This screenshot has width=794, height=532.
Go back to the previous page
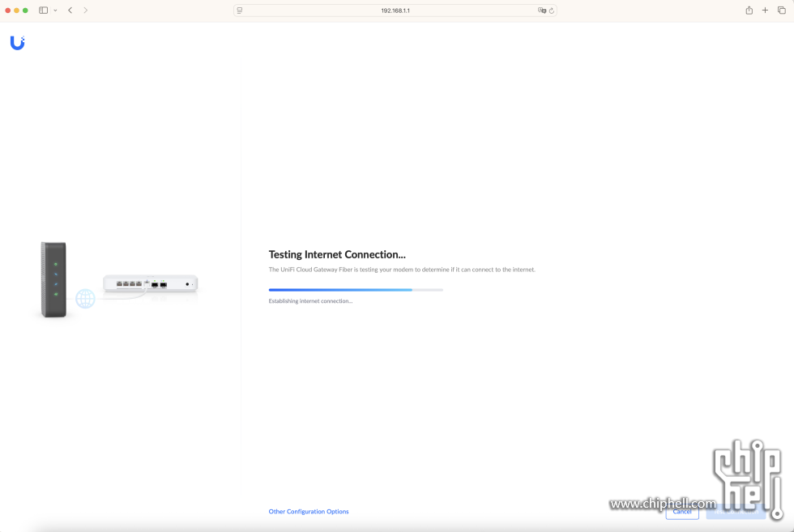coord(70,11)
